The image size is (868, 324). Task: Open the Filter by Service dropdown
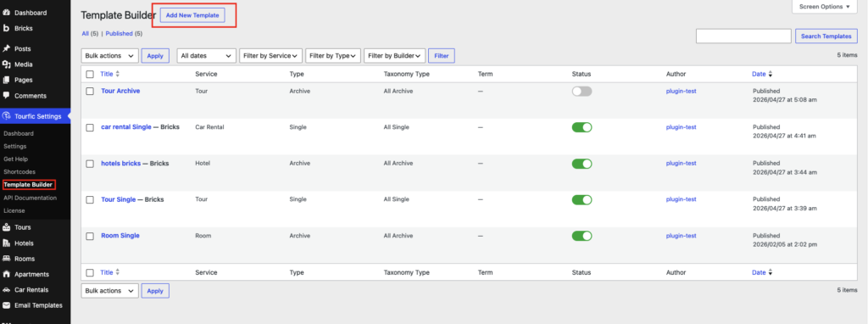271,55
